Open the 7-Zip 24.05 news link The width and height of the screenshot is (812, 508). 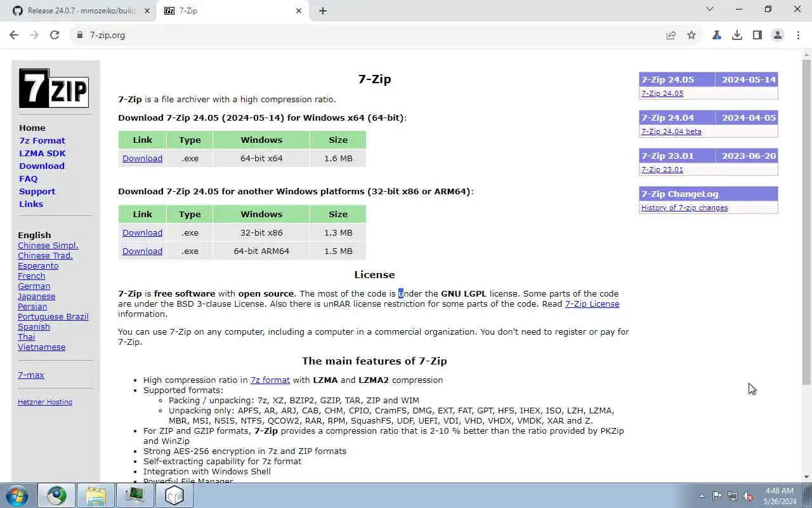tap(662, 93)
